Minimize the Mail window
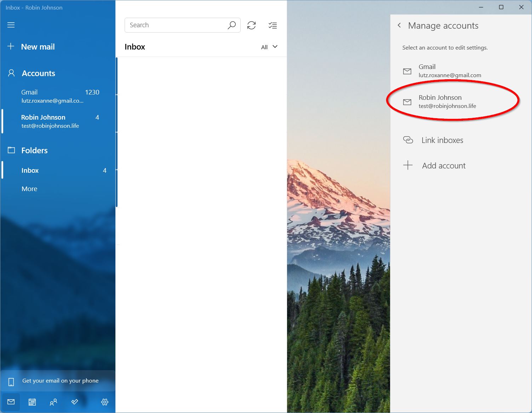The height and width of the screenshot is (413, 532). pyautogui.click(x=481, y=7)
